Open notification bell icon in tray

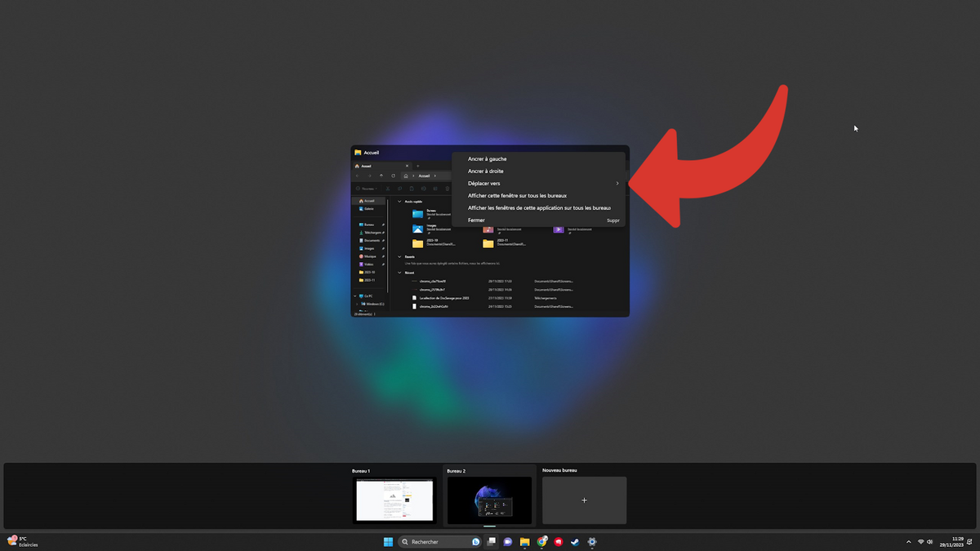pyautogui.click(x=969, y=541)
